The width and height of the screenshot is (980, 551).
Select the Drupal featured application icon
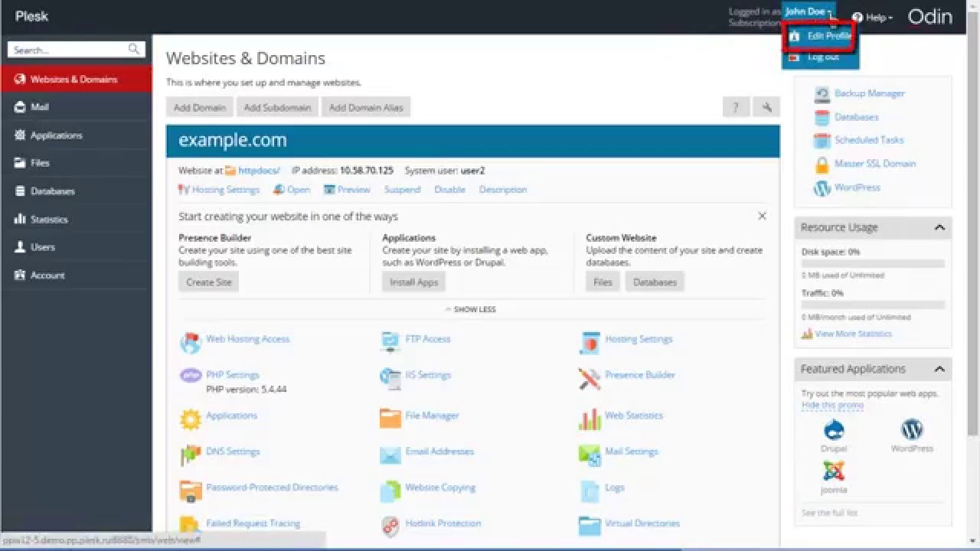[x=833, y=429]
